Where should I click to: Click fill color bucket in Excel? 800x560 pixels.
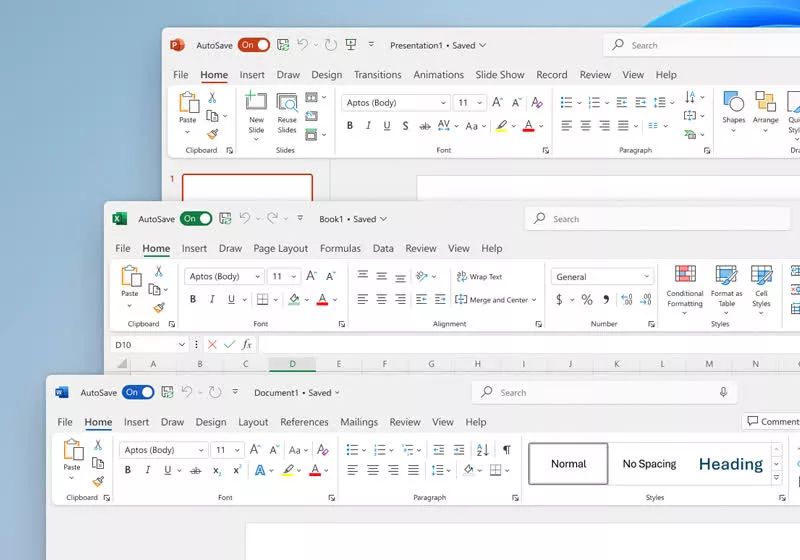coord(294,299)
